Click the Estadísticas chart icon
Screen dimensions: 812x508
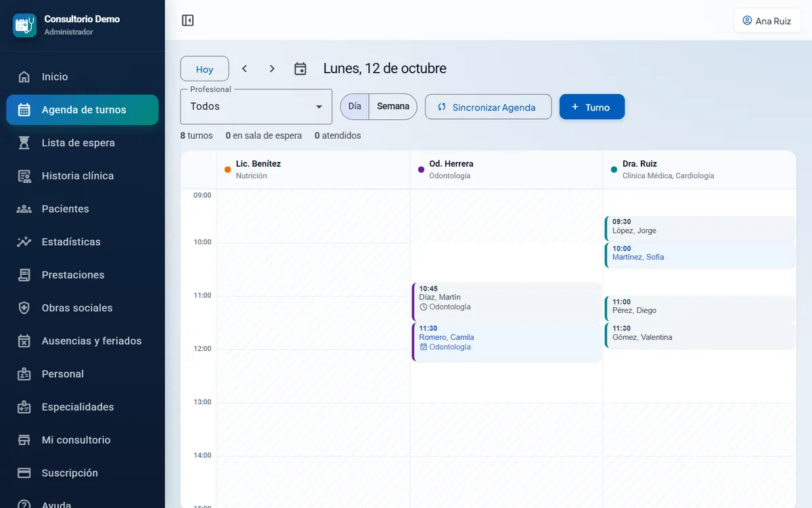pos(24,242)
